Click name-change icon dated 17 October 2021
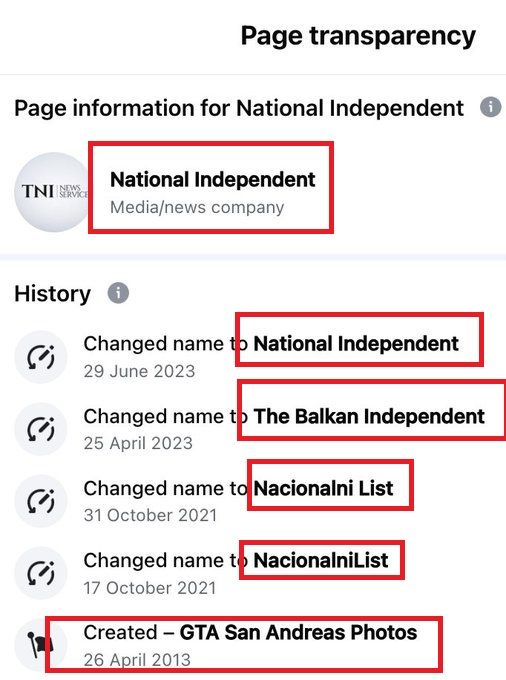The width and height of the screenshot is (506, 680). 41,573
